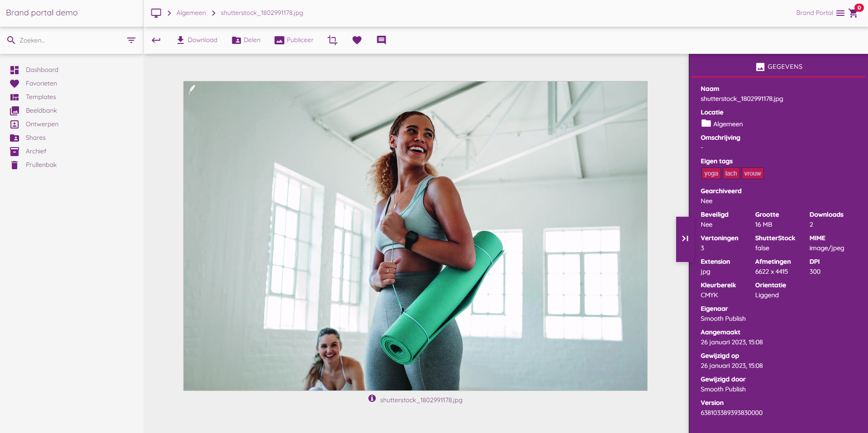Click the shopping cart icon
The height and width of the screenshot is (433, 868).
tap(854, 13)
